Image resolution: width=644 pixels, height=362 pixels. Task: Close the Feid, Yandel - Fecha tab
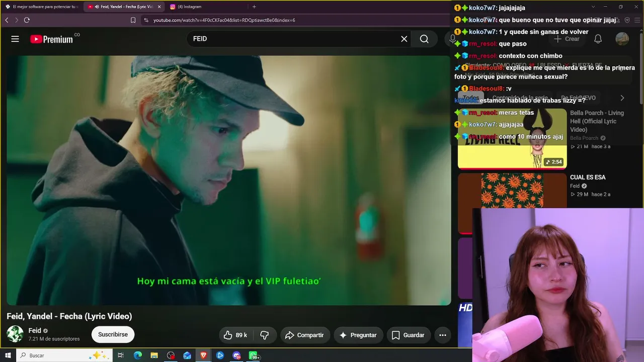159,7
